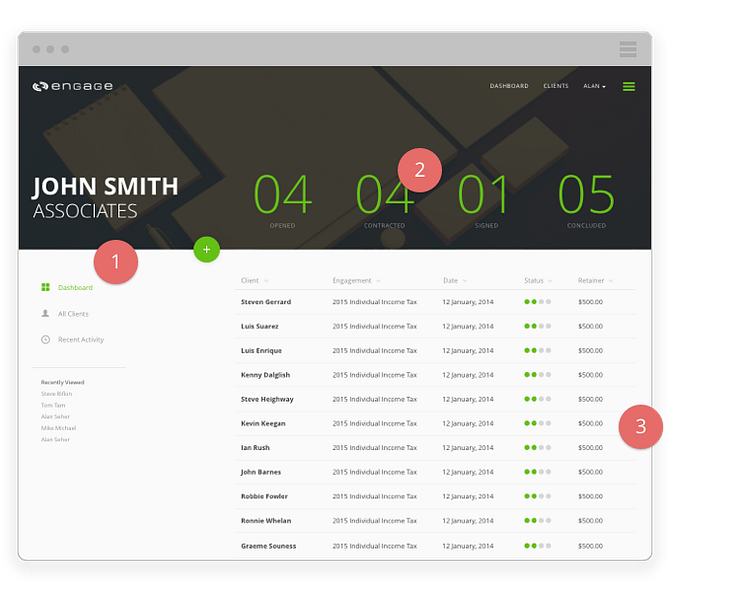
Task: Click Luis Enrique's engagement date
Action: click(x=468, y=351)
